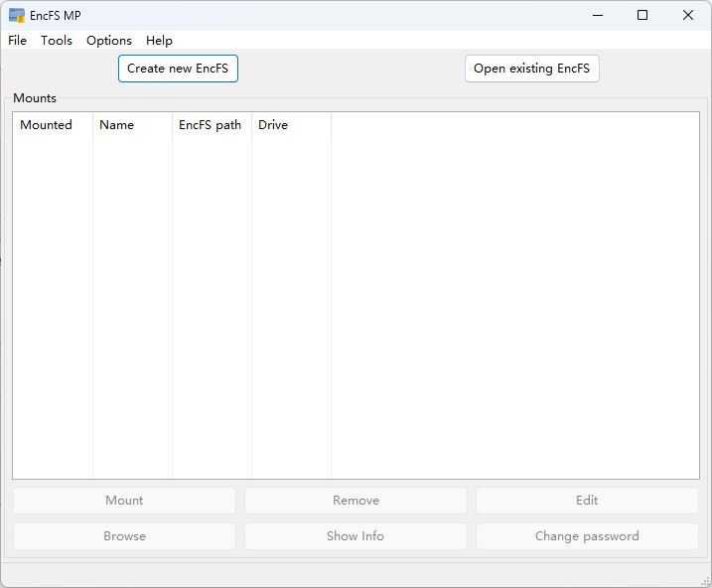The height and width of the screenshot is (588, 712).
Task: Click the EncFS MP title bar icon
Action: pos(17,15)
